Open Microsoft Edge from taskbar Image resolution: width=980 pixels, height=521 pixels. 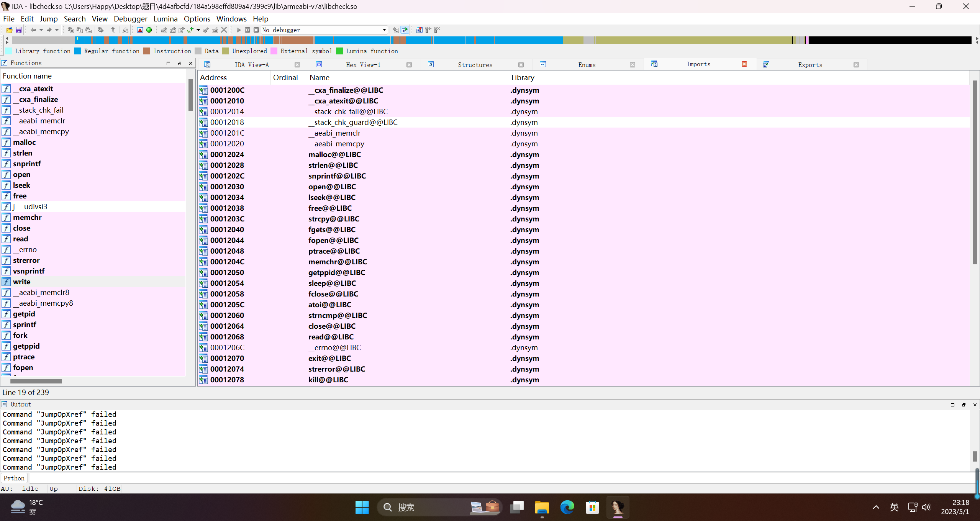(567, 507)
